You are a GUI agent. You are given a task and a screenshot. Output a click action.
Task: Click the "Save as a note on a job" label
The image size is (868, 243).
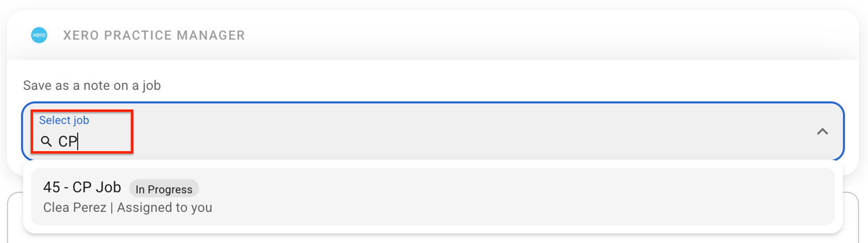(92, 86)
